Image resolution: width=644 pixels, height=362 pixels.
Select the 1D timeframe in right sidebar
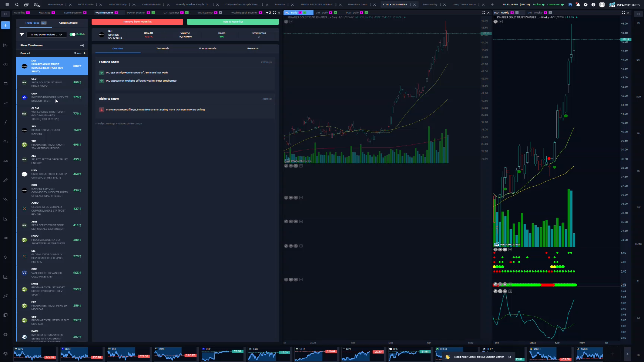(x=638, y=171)
